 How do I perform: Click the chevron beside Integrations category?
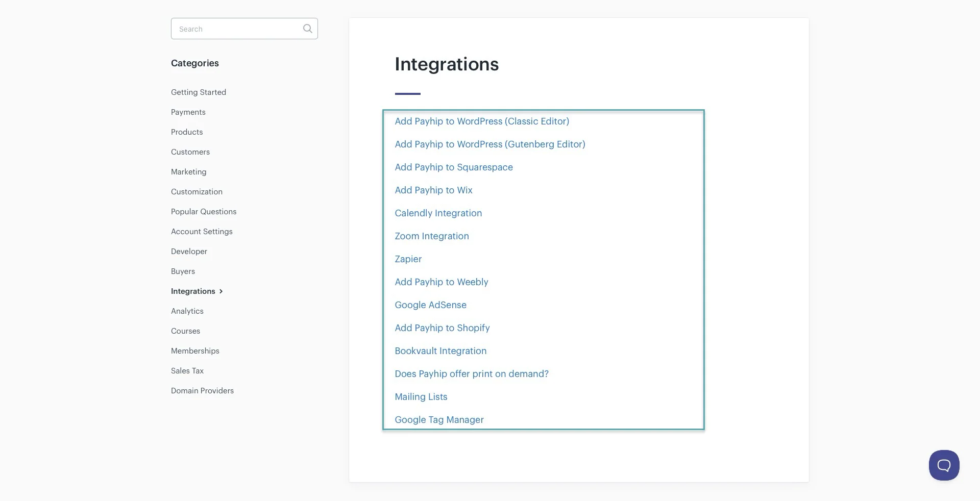[x=221, y=291]
